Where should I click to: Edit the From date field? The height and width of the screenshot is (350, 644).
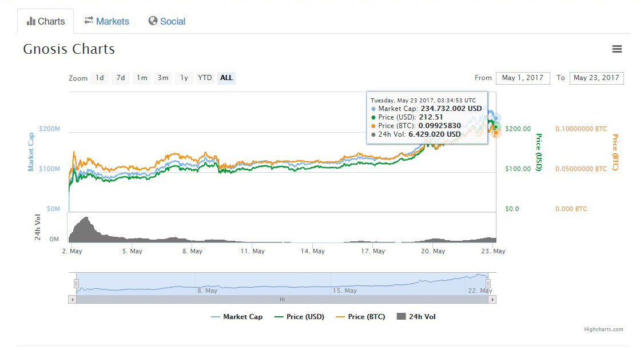523,78
